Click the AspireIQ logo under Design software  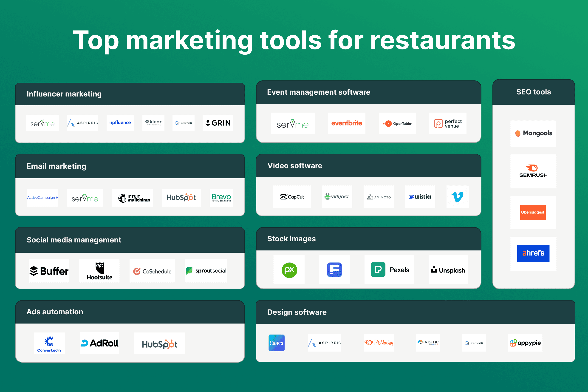tap(324, 343)
